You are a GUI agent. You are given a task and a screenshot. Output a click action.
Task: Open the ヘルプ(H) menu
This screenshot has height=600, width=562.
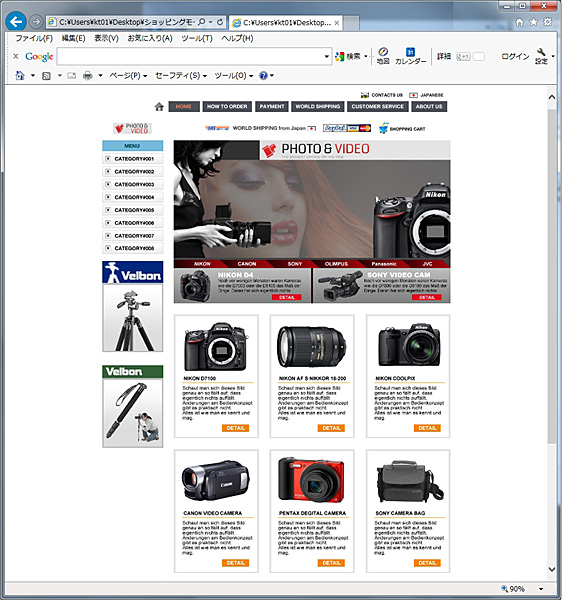click(x=237, y=38)
